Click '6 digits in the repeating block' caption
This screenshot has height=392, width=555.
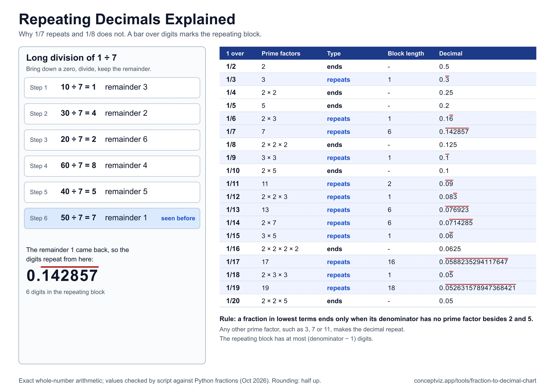[65, 292]
